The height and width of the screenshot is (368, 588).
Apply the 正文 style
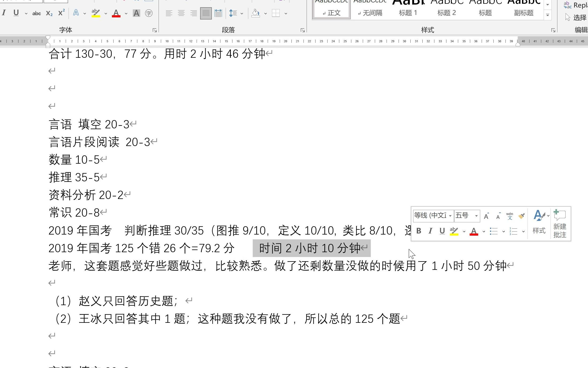coord(332,9)
